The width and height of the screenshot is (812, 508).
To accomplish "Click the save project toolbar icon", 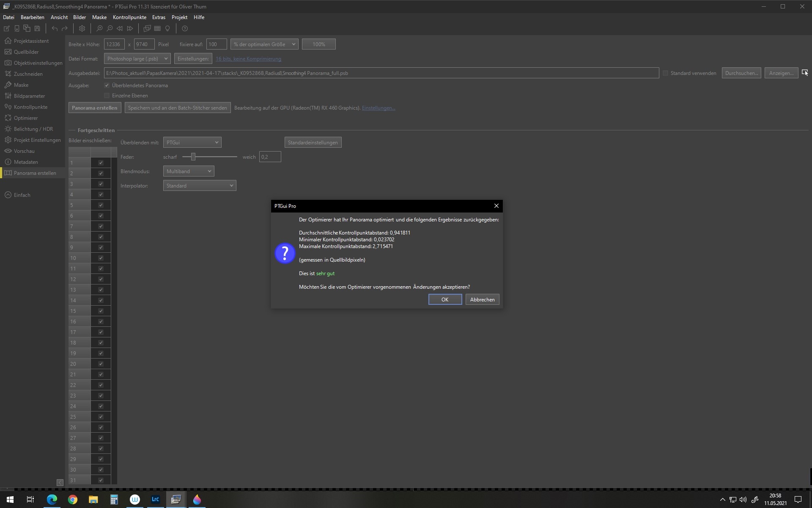I will 37,28.
